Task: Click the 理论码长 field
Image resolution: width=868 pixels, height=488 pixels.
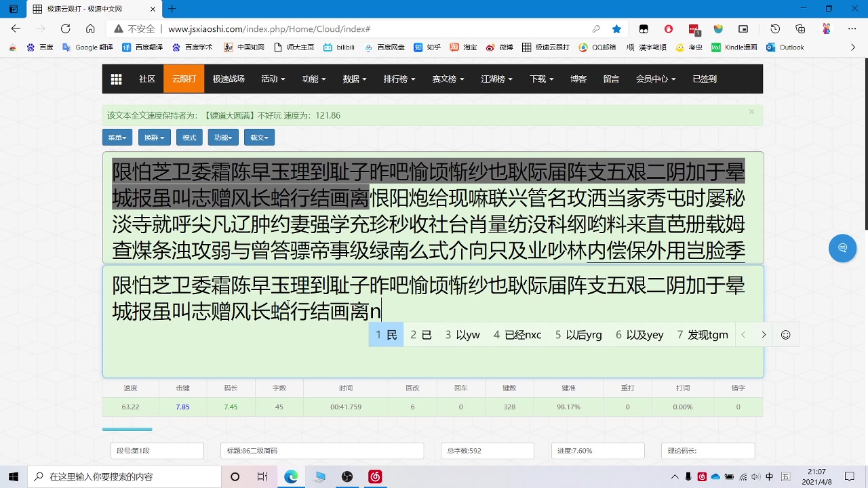Action: [x=708, y=451]
